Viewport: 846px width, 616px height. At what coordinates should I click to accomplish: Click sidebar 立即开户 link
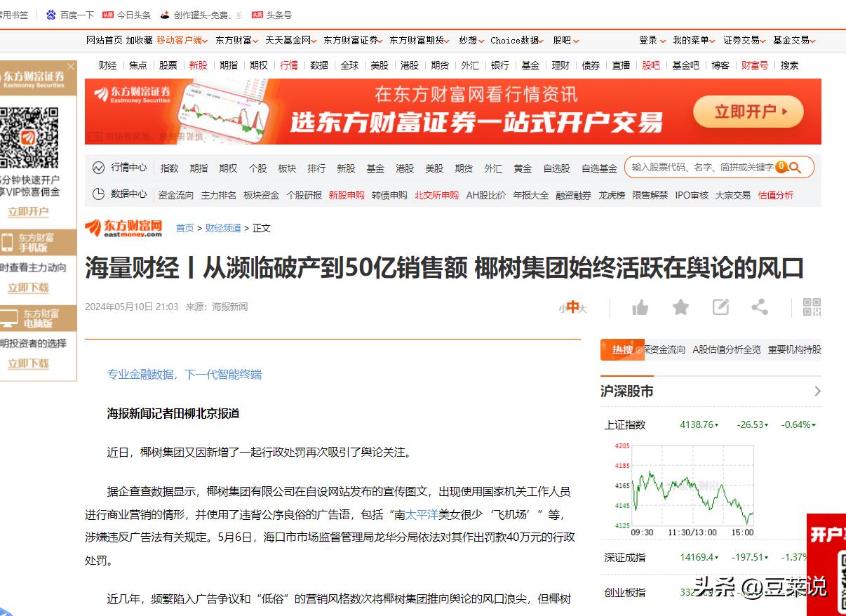pyautogui.click(x=28, y=212)
